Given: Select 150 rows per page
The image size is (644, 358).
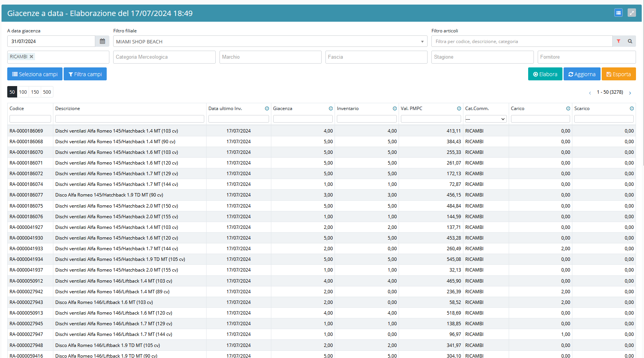Looking at the screenshot, I should click(35, 92).
